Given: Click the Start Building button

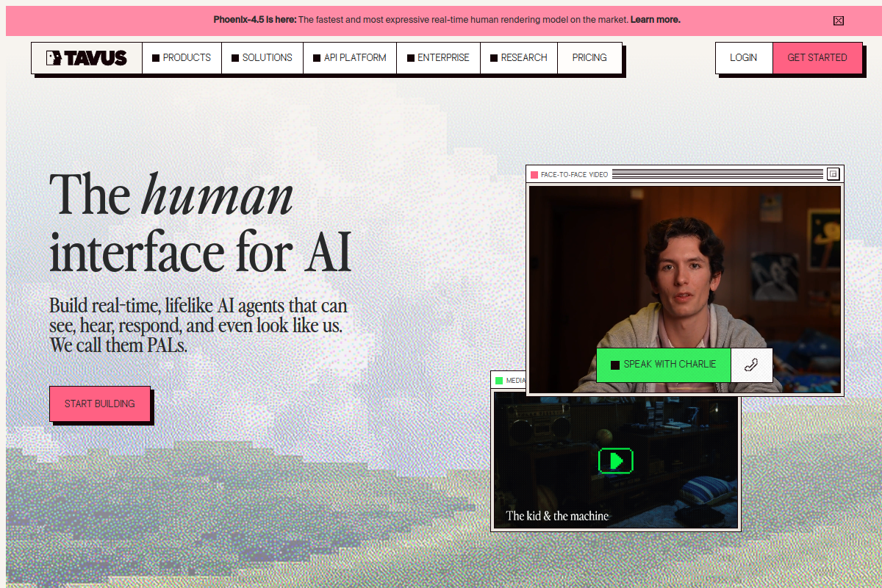Looking at the screenshot, I should 100,404.
